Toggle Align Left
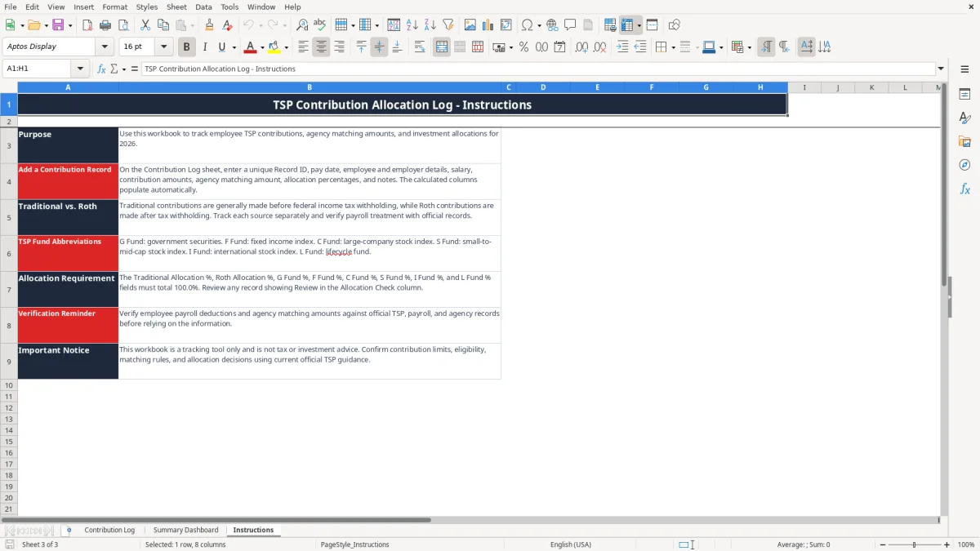The height and width of the screenshot is (551, 980). pos(303,47)
